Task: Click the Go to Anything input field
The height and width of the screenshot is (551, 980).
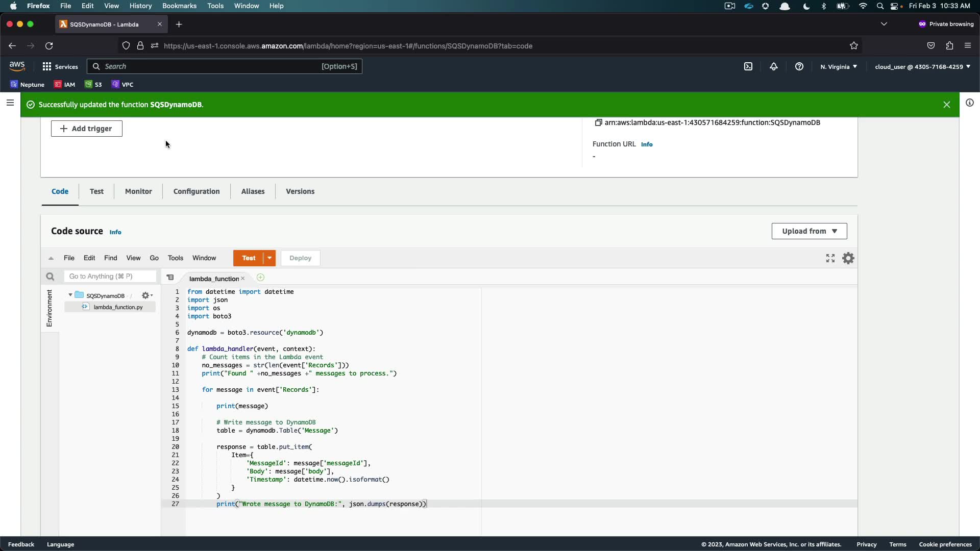Action: 110,276
